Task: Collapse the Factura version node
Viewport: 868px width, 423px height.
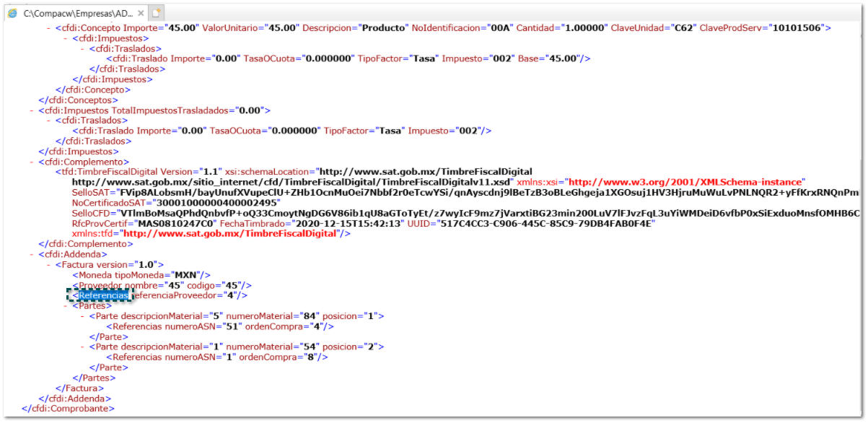Action: tap(49, 265)
